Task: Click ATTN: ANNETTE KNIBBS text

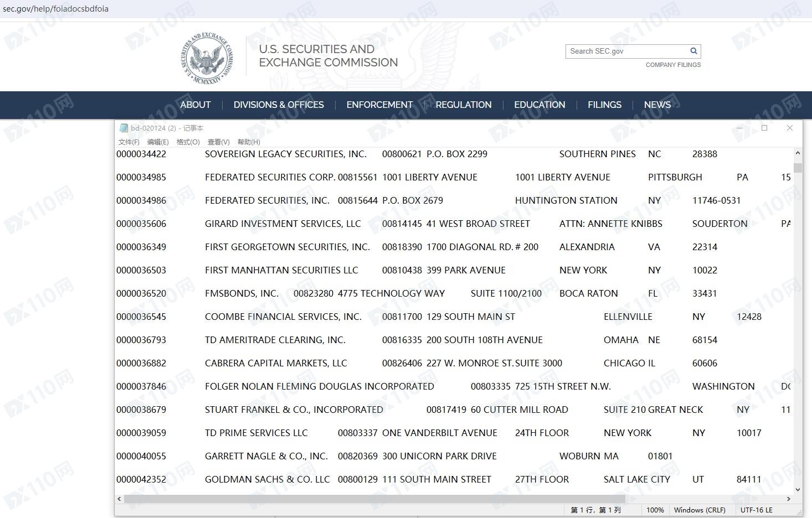Action: point(611,224)
